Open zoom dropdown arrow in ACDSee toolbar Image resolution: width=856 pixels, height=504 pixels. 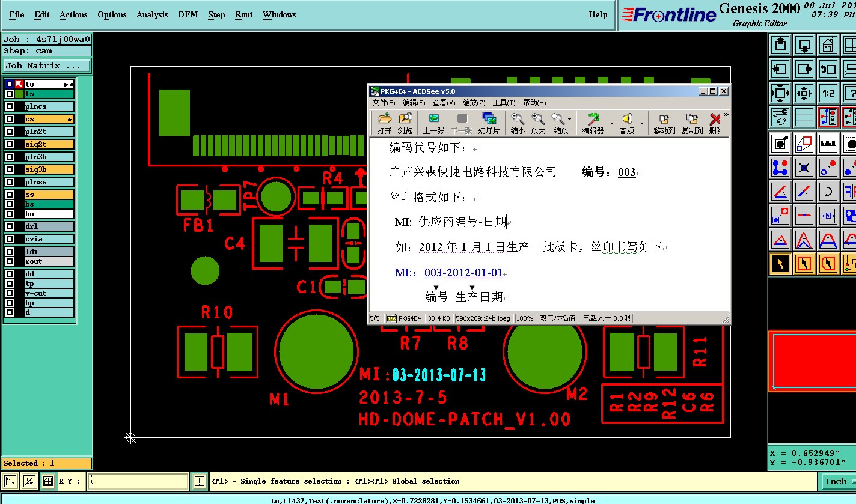click(570, 120)
